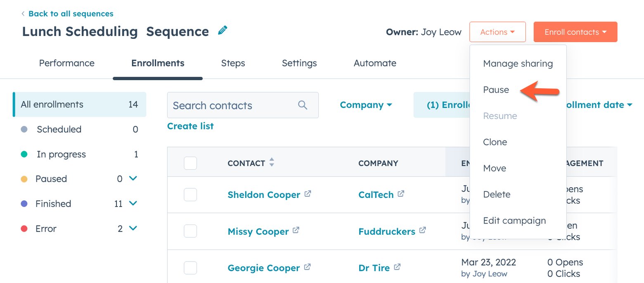Expand the Finished enrollments chevron
The image size is (644, 283).
[133, 203]
